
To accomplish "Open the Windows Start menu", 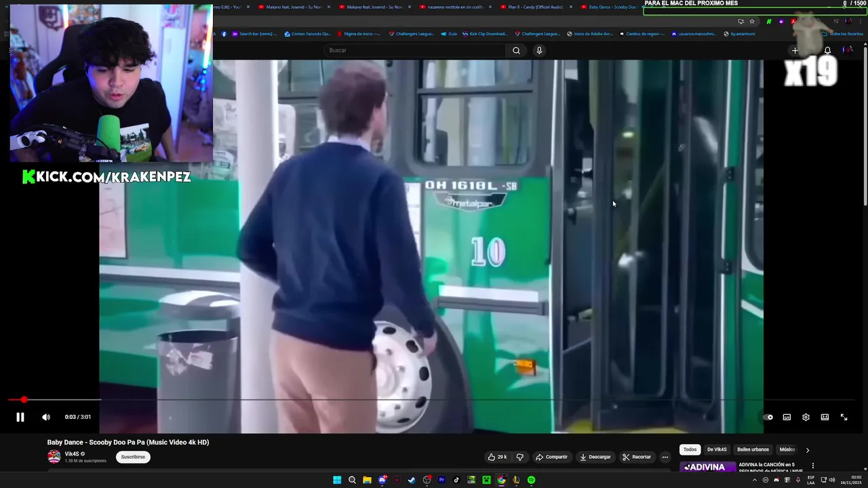I will click(x=337, y=480).
